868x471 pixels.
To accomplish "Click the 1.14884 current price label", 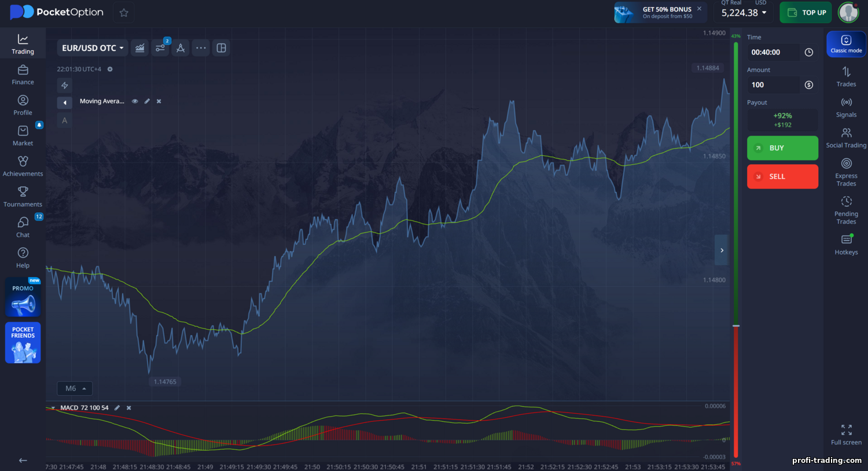I will coord(708,68).
